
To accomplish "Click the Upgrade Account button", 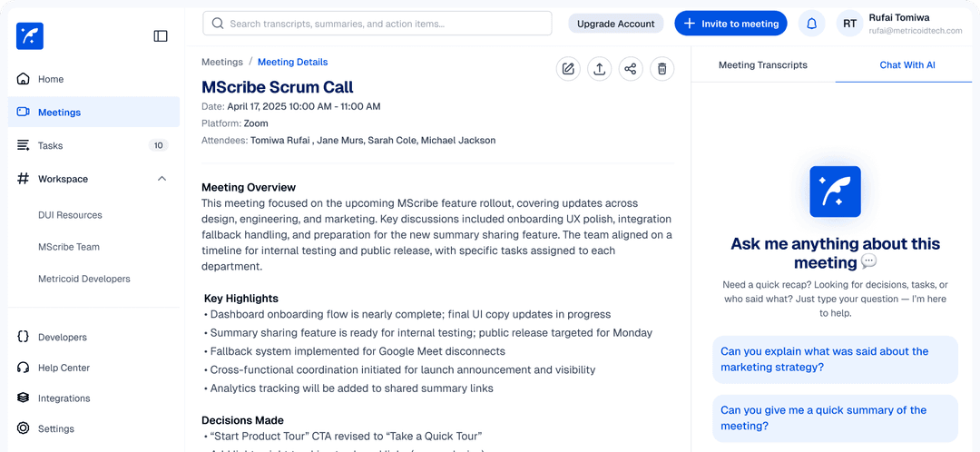I will pos(616,24).
